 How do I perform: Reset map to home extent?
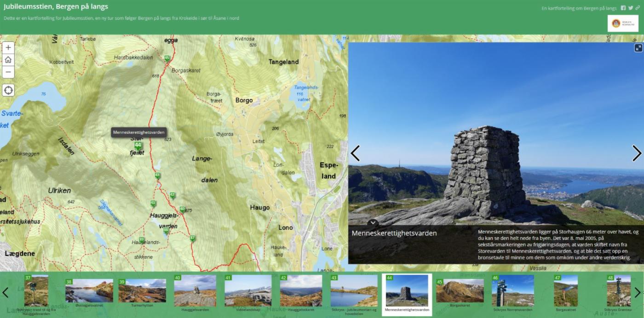8,60
